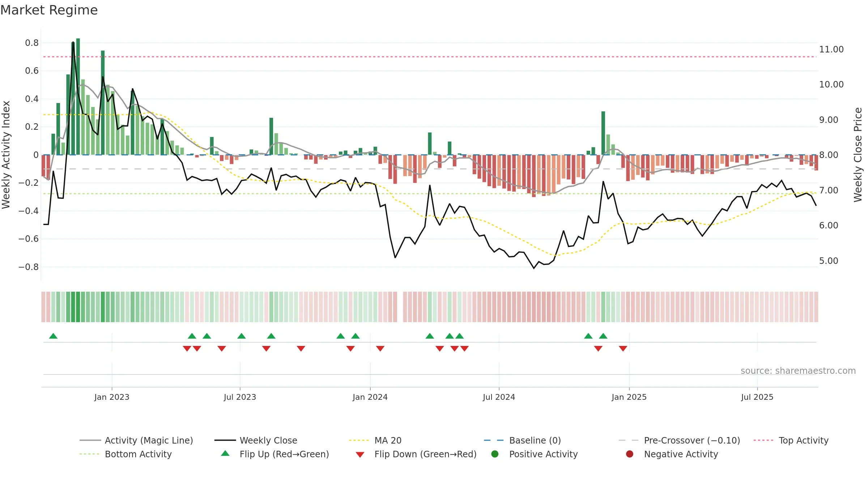Click the pink dotted Top Activity legend swatch
This screenshot has height=488, width=868.
[x=764, y=440]
